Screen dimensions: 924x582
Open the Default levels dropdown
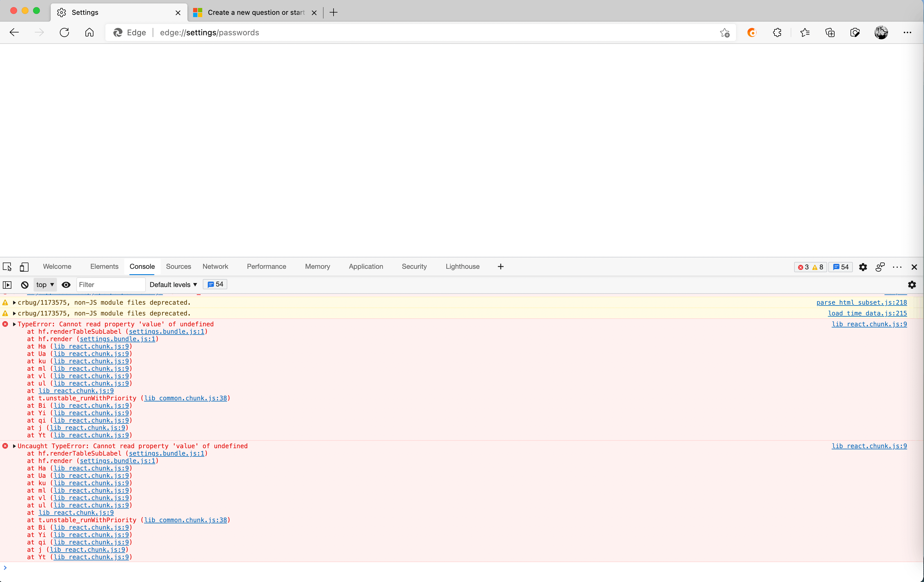pyautogui.click(x=173, y=285)
